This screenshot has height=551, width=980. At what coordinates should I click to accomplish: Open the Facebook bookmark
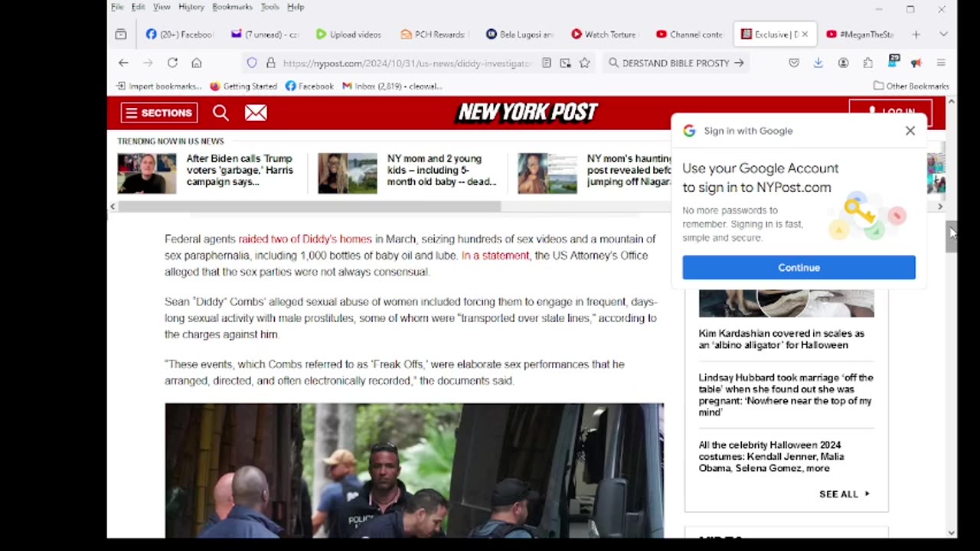pyautogui.click(x=309, y=86)
